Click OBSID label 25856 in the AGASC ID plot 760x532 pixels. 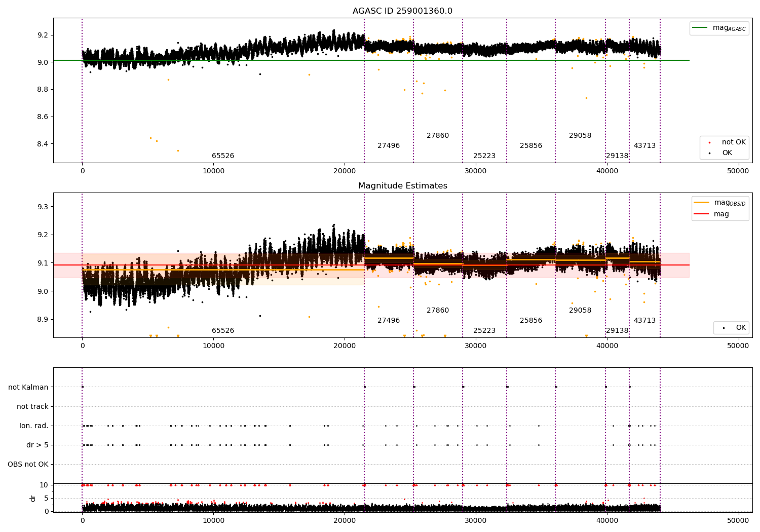531,146
